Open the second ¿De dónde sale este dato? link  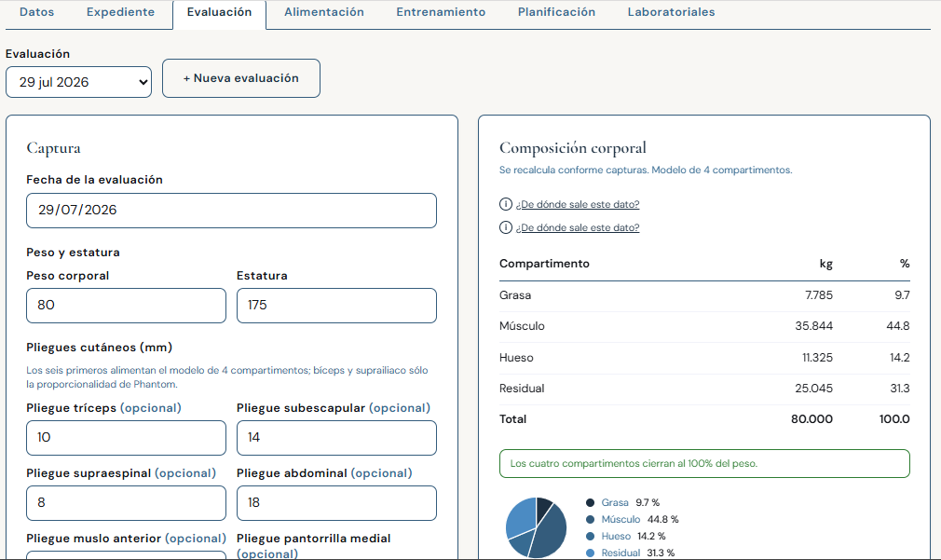coord(578,228)
